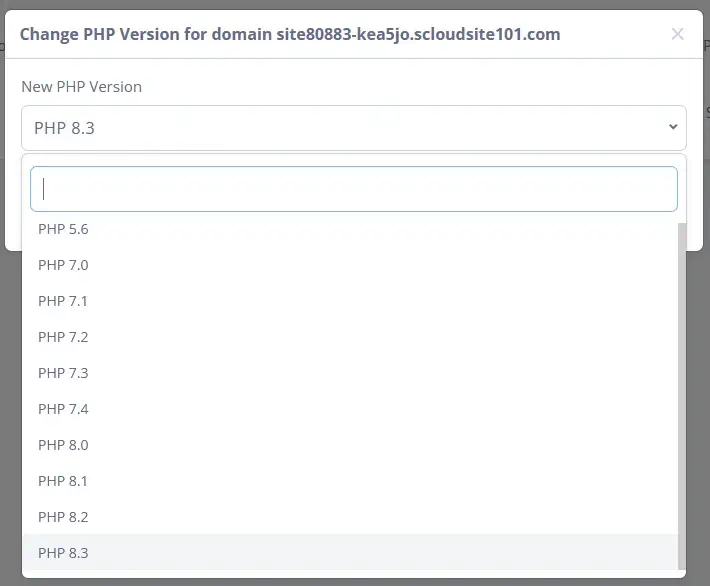The image size is (710, 586).
Task: Pick PHP 7.3 in the dropdown
Action: (350, 373)
